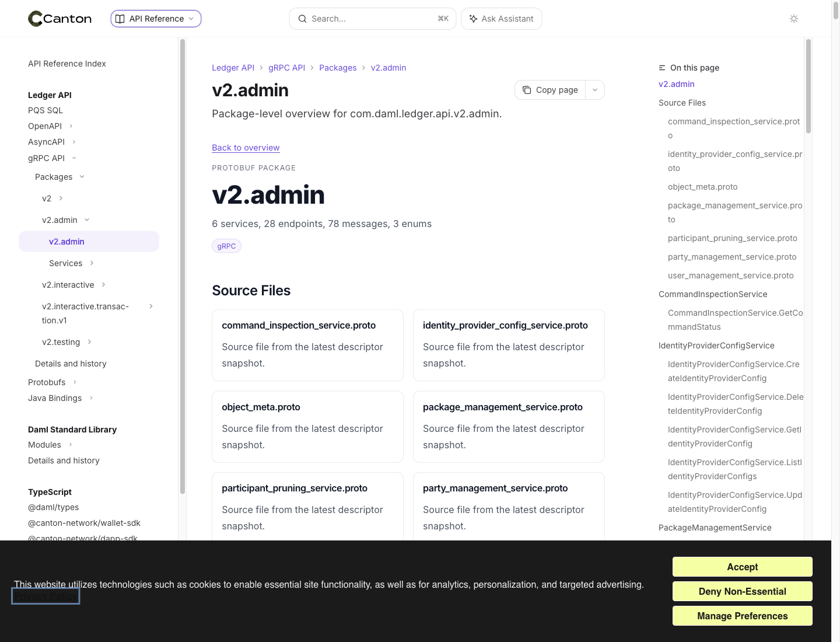Viewport: 840px width, 642px height.
Task: Click the On this page scrollbar
Action: coord(808,86)
